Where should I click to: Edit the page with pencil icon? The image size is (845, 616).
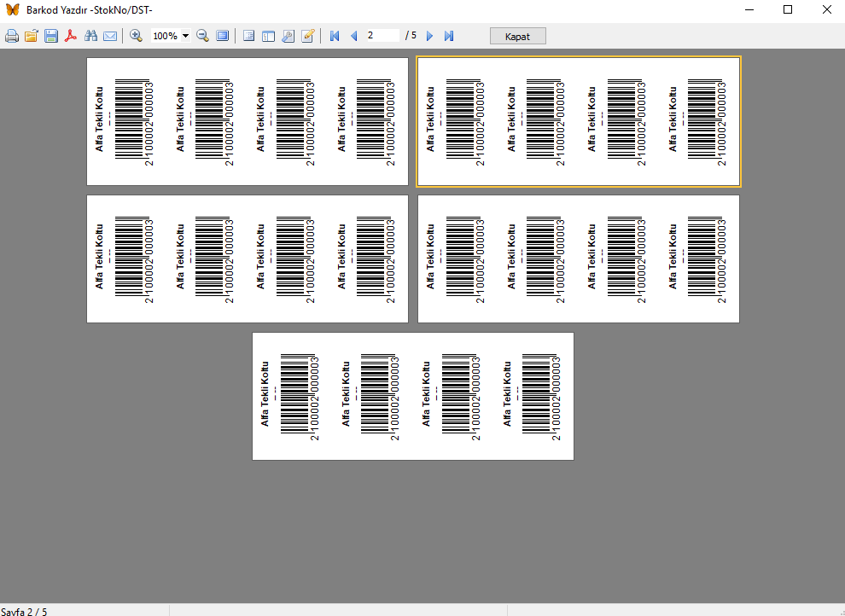[308, 36]
